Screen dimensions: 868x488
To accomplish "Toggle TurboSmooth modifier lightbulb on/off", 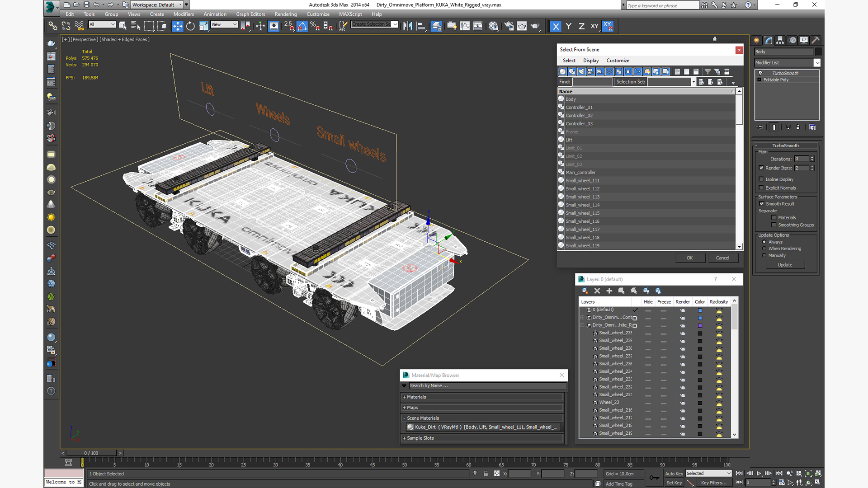I will [x=760, y=73].
